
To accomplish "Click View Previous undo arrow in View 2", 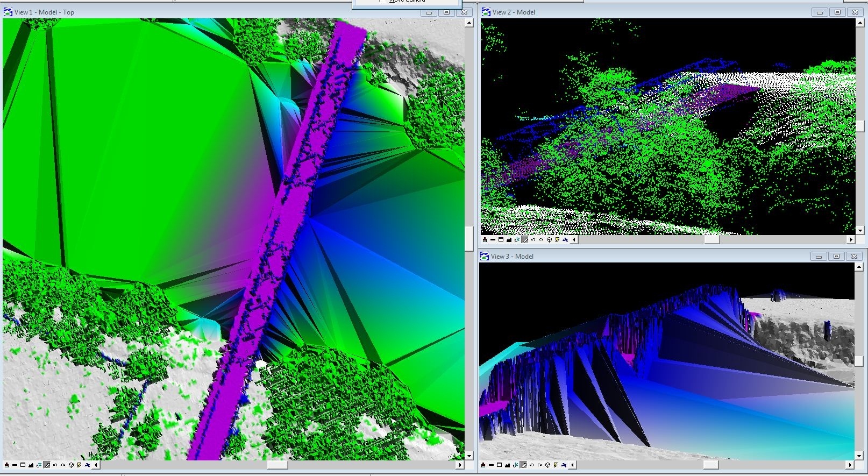I will point(533,240).
